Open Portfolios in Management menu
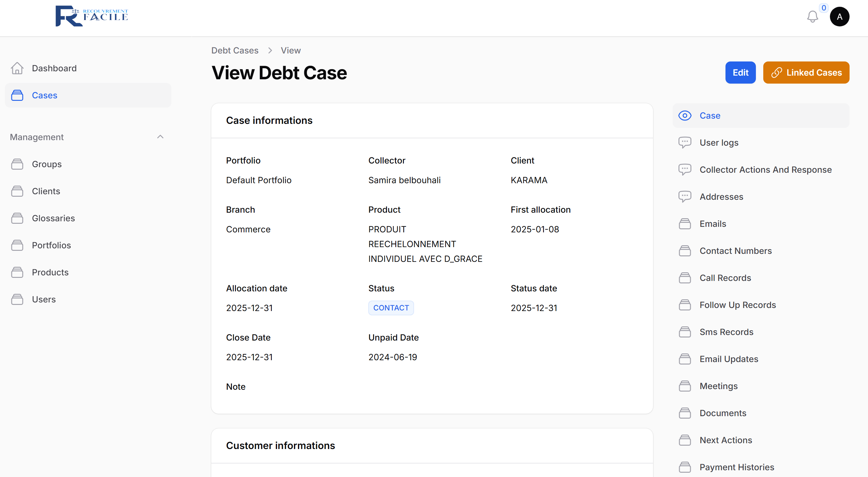 51,245
